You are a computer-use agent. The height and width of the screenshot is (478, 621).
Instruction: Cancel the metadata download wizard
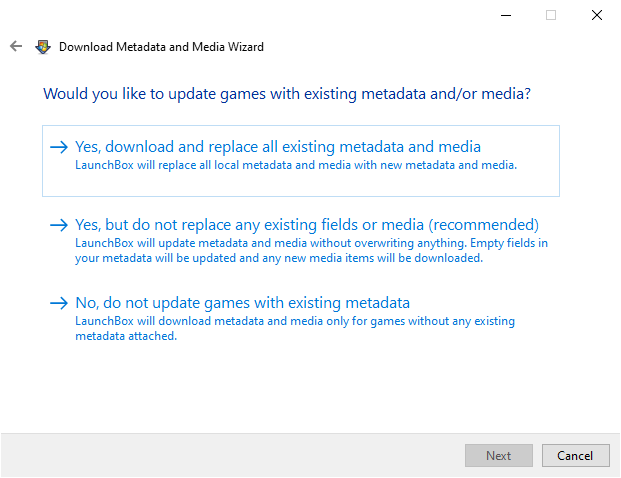coord(575,456)
